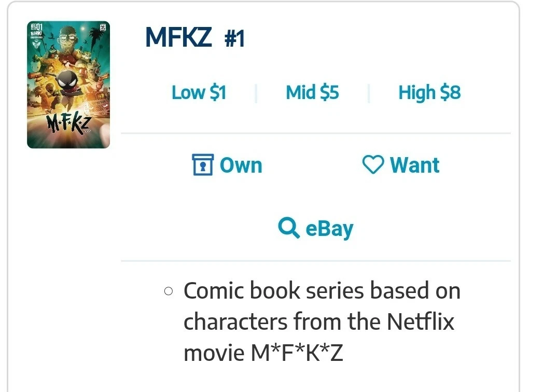This screenshot has height=392, width=543.
Task: Click the Want heart icon
Action: click(373, 164)
